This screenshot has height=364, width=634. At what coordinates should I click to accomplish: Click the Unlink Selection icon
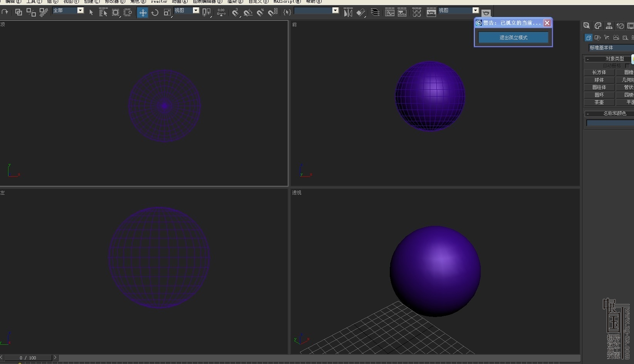(31, 12)
